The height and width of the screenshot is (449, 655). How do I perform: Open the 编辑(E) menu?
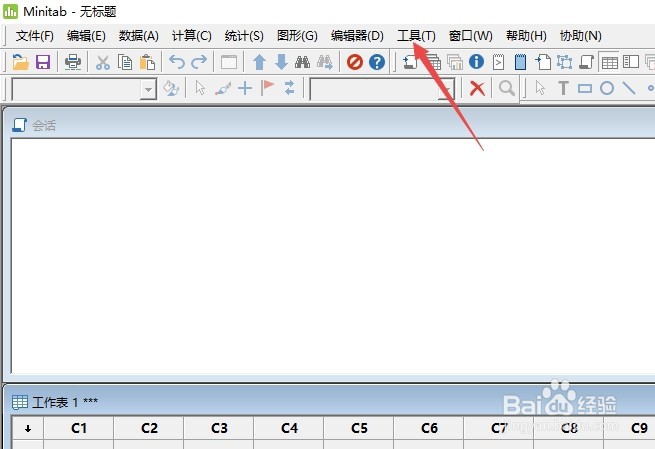pos(86,36)
